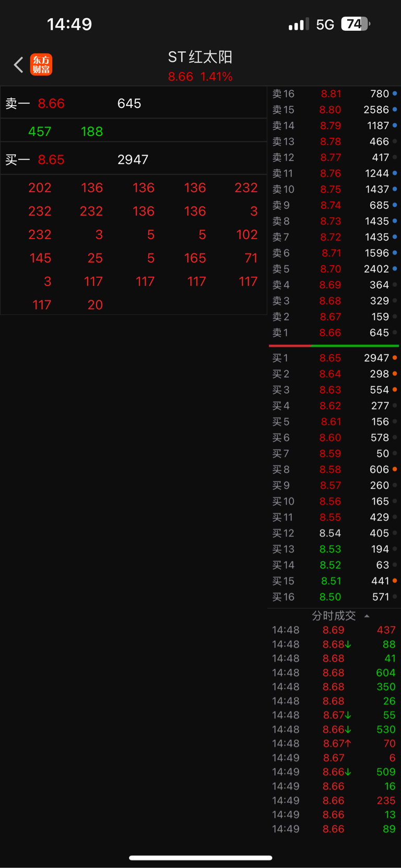Tap the 14:49 status bar clock
Screen dimensions: 401x868
69,24
